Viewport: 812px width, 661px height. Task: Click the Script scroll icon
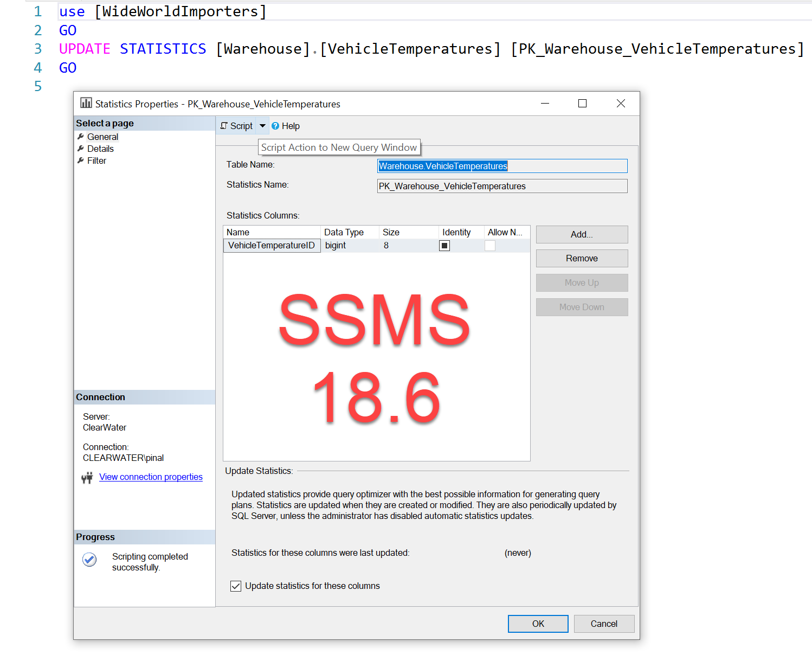click(224, 126)
